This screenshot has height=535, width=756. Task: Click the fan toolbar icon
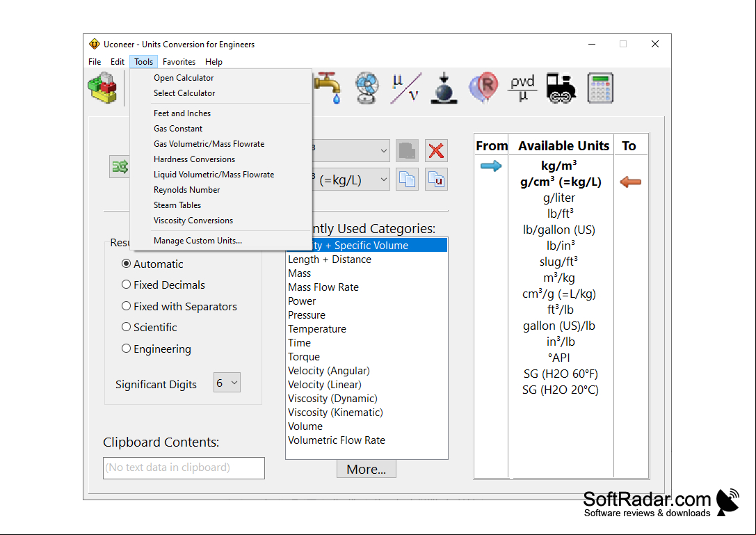(367, 88)
